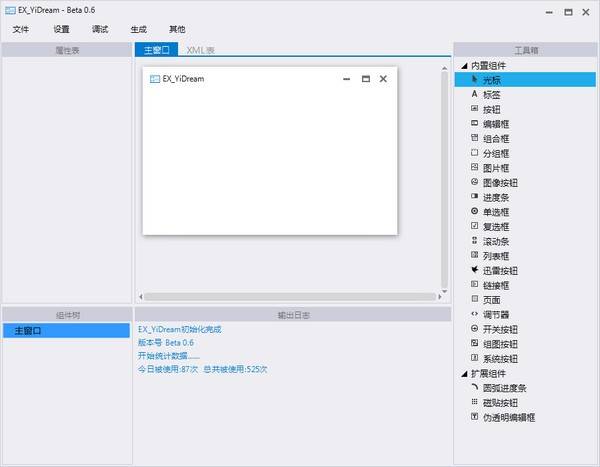
Task: Open the 生成 menu
Action: [x=139, y=29]
